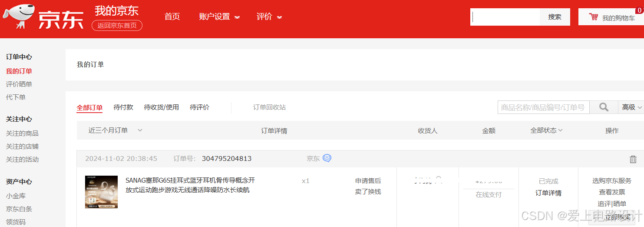
Task: Click the order search magnifier icon
Action: pyautogui.click(x=604, y=107)
